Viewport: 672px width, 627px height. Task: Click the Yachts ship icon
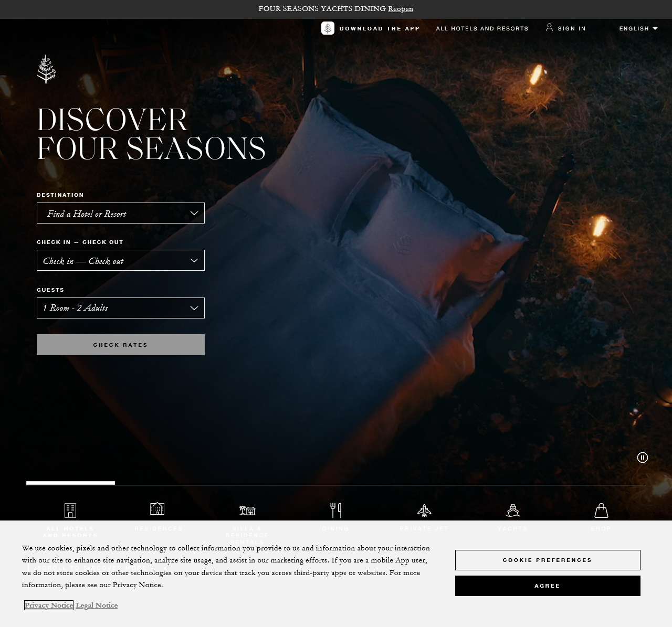point(512,509)
